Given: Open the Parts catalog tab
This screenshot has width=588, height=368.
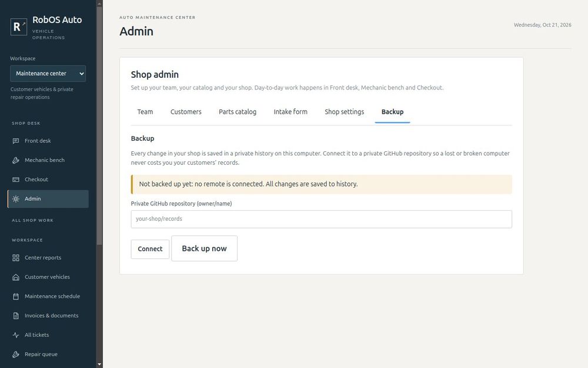Looking at the screenshot, I should coord(238,112).
